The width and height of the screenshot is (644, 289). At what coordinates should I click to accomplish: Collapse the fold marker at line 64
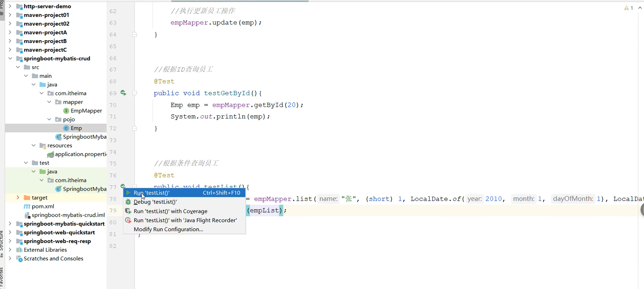[x=134, y=34]
